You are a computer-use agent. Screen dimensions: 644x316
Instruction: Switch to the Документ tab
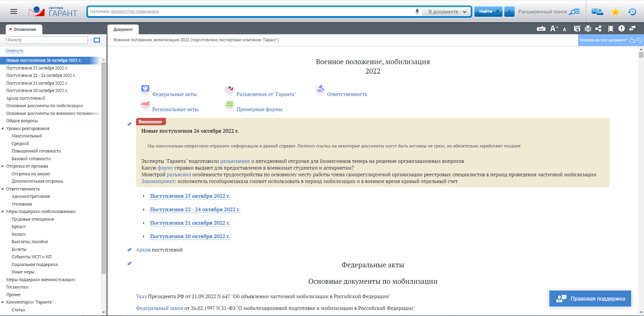tap(123, 30)
